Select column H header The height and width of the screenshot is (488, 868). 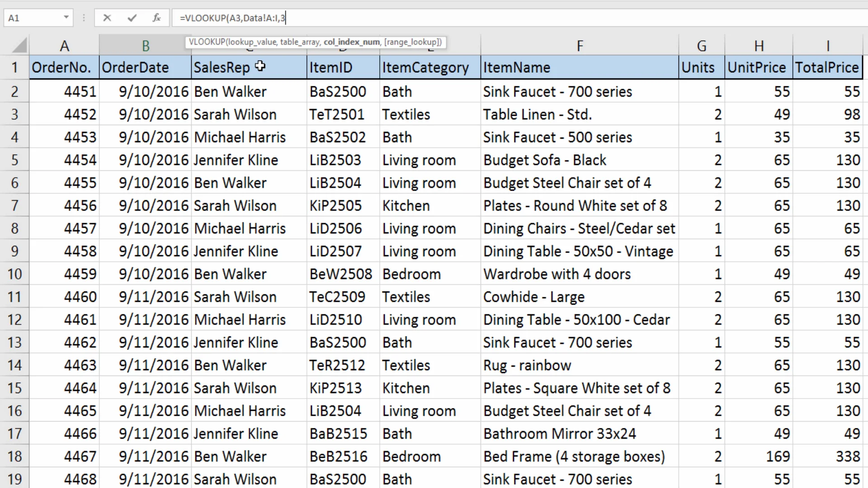(x=759, y=46)
